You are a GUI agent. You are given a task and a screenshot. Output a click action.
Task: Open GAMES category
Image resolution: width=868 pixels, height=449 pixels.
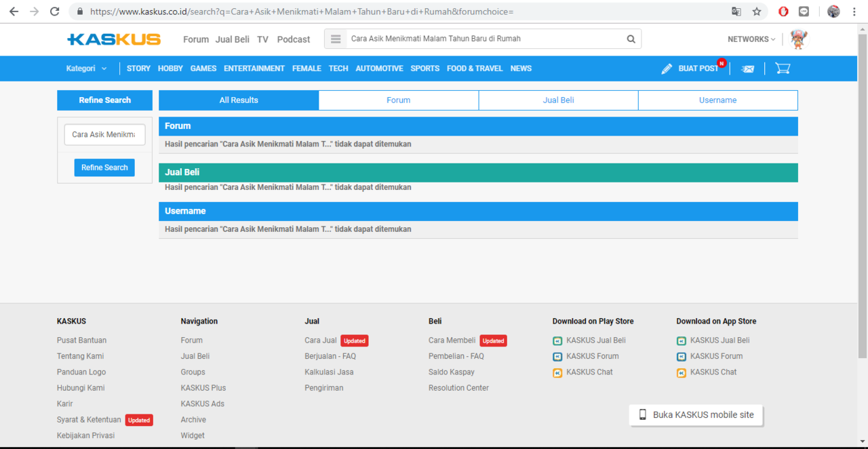pyautogui.click(x=203, y=69)
